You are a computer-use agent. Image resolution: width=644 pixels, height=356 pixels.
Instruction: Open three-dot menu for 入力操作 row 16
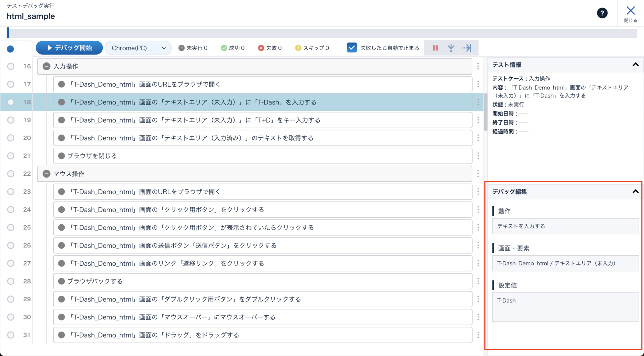pyautogui.click(x=478, y=66)
